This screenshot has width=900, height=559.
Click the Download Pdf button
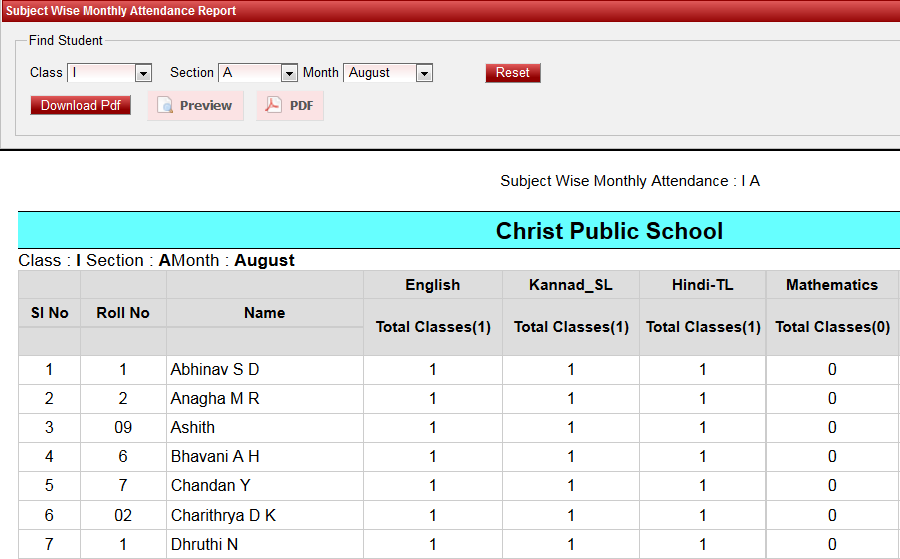(x=80, y=105)
